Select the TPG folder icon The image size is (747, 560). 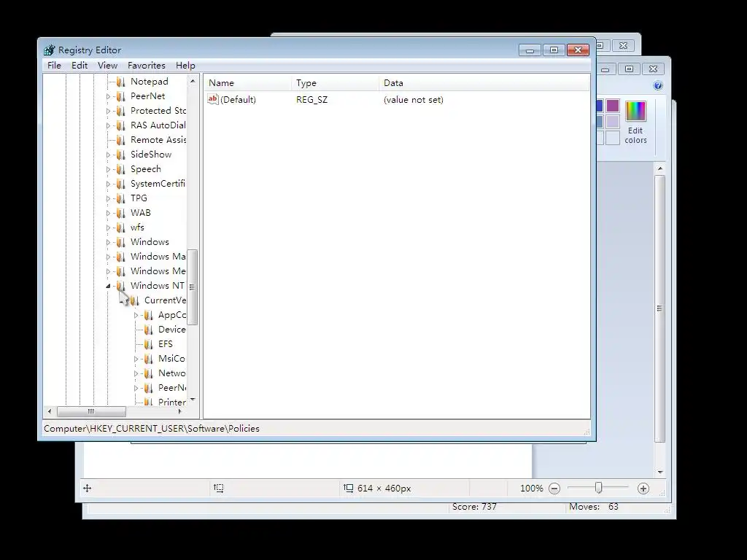[x=121, y=198]
